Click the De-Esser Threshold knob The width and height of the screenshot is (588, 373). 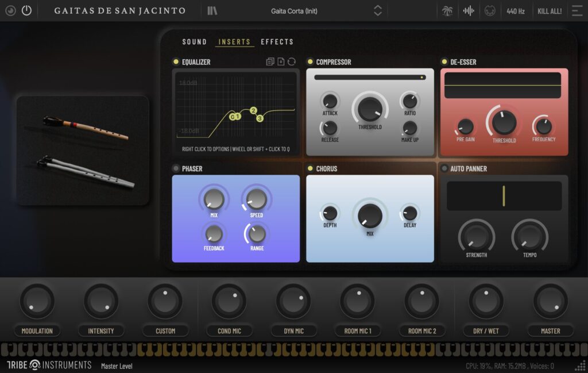(x=504, y=122)
